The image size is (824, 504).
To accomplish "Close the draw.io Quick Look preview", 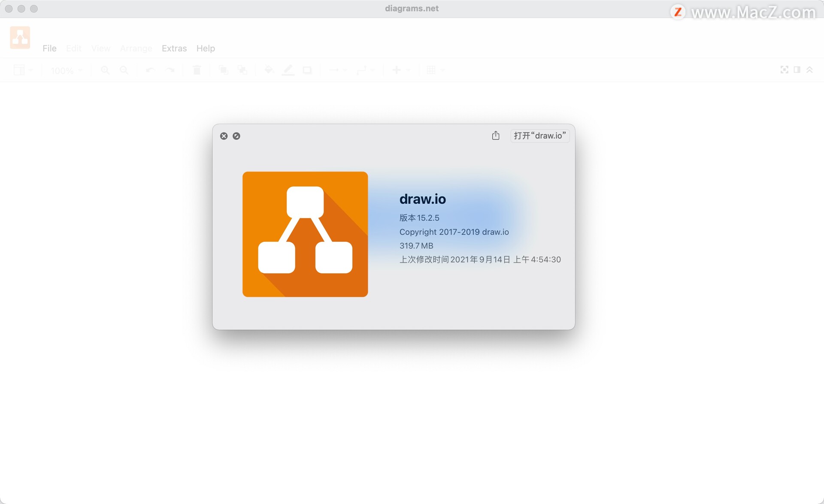I will click(224, 136).
